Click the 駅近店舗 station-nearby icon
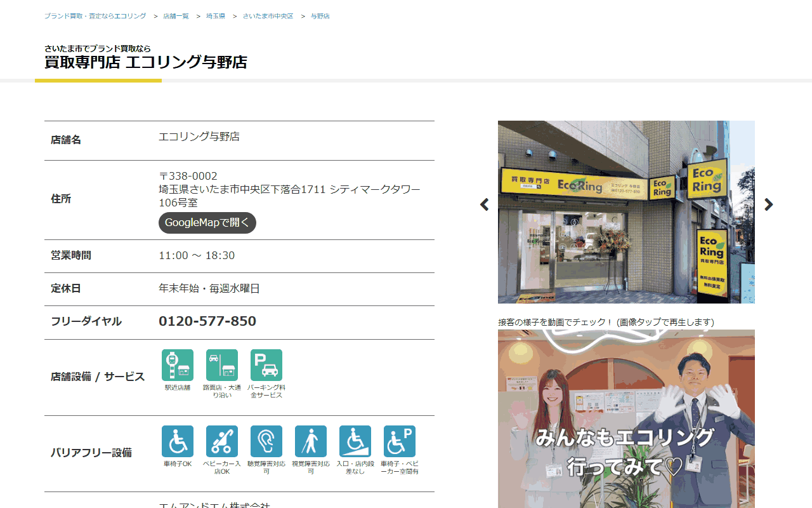This screenshot has height=508, width=812. tap(178, 365)
